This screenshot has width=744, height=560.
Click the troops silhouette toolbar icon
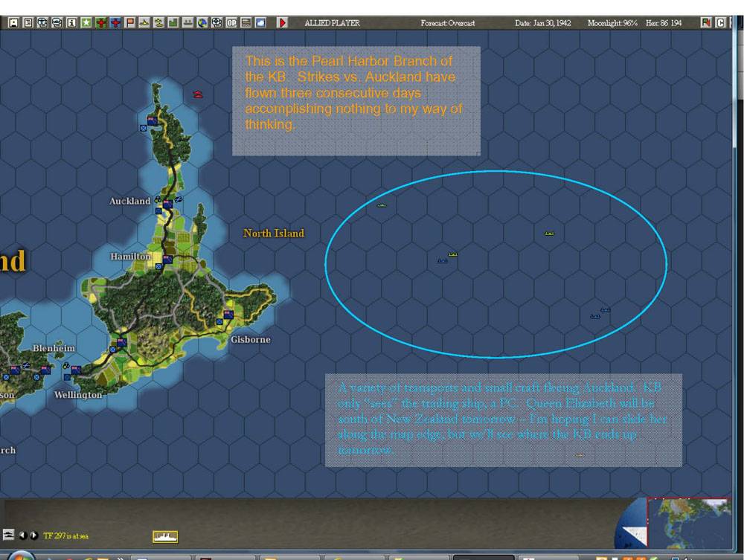[x=188, y=23]
